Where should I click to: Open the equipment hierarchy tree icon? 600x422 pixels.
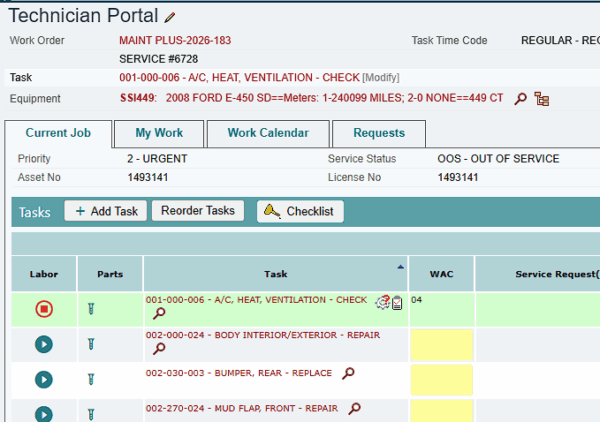542,99
